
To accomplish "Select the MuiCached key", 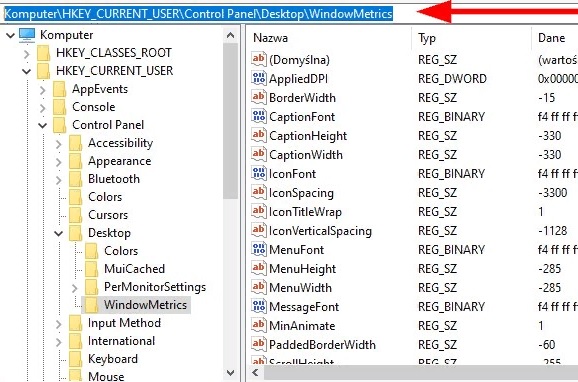I will coord(135,269).
